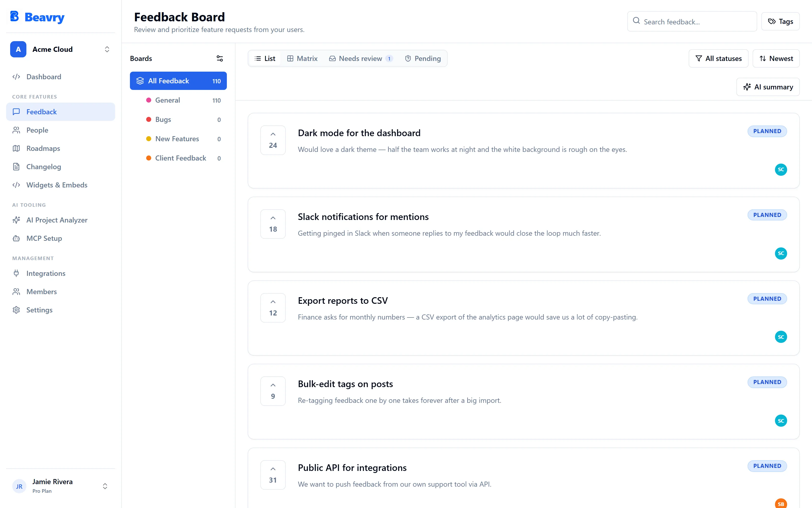Open the Tags button
Screen dimensions: 812x508
point(781,22)
